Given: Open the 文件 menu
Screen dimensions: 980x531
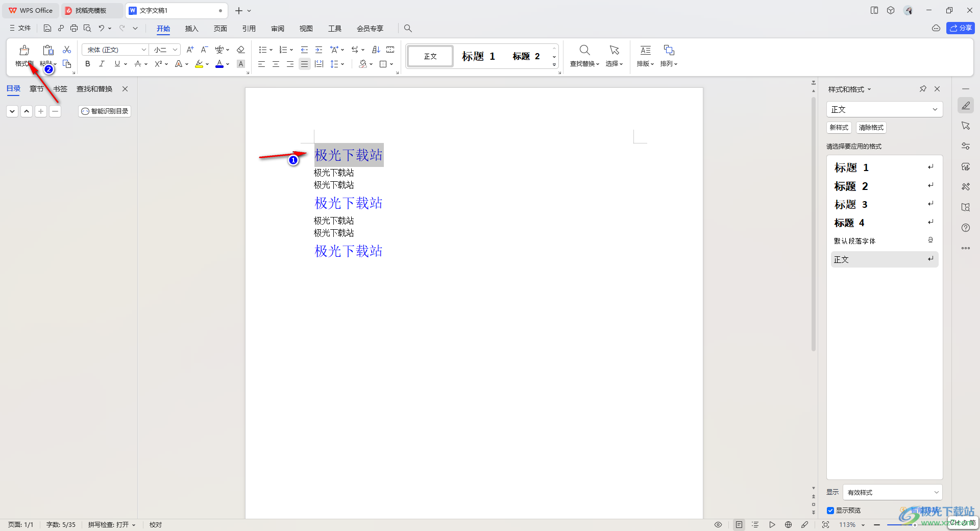Looking at the screenshot, I should tap(20, 28).
